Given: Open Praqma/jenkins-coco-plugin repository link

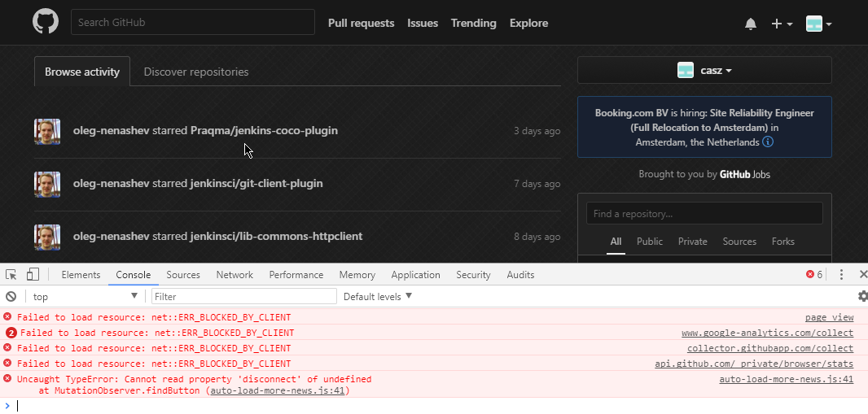Looking at the screenshot, I should [264, 131].
